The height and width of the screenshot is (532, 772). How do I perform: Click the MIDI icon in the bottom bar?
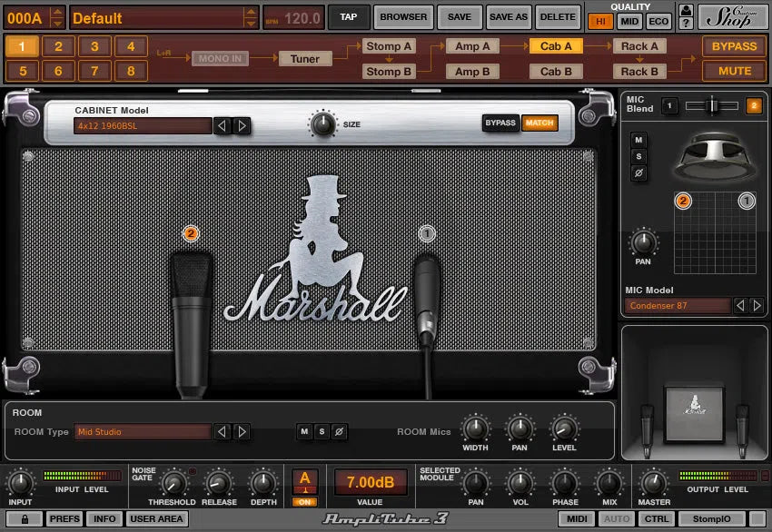tap(578, 519)
